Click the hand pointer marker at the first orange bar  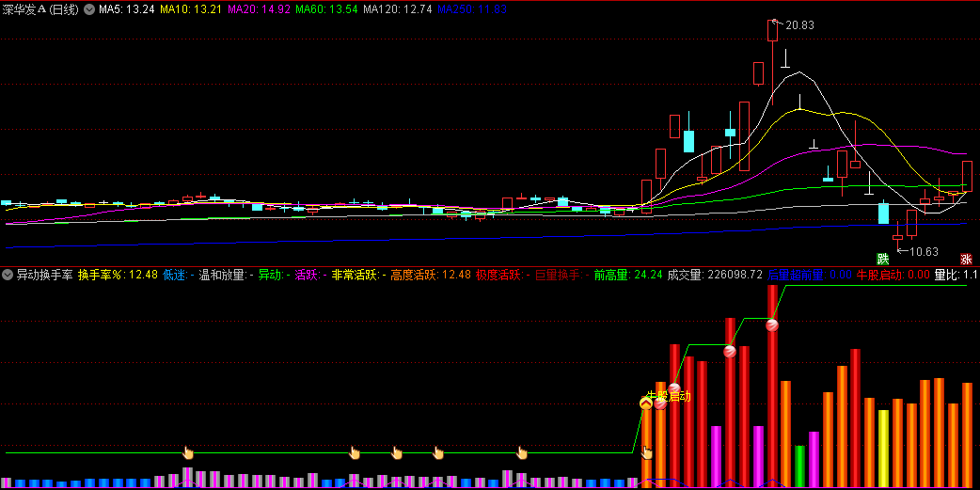tap(647, 452)
